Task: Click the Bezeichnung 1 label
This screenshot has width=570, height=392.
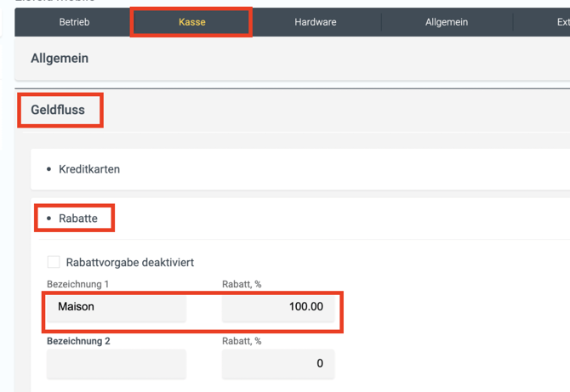Action: point(78,284)
